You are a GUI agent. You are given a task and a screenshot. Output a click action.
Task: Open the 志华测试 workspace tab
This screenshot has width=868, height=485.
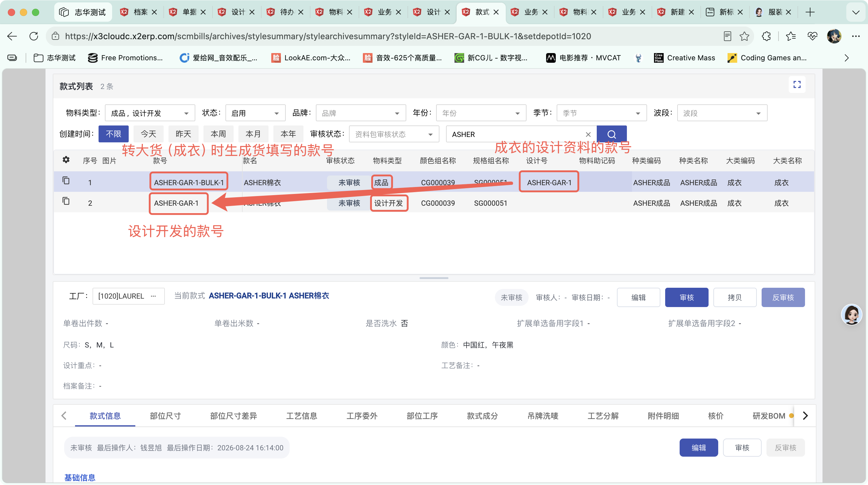point(83,12)
